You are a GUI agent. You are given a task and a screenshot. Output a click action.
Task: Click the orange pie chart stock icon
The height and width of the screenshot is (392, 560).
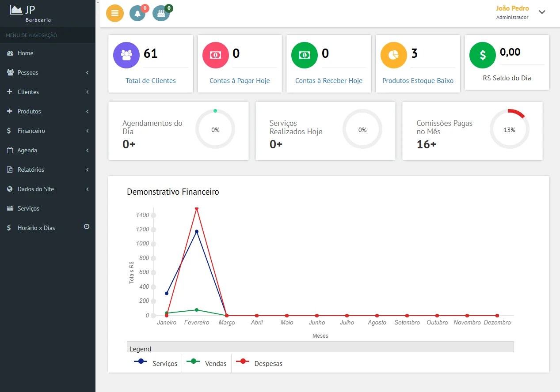coord(393,55)
